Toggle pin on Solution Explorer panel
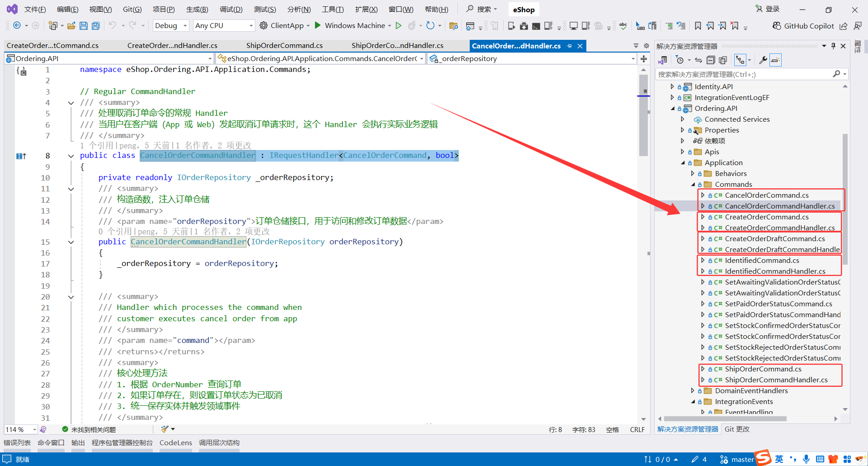 point(833,46)
